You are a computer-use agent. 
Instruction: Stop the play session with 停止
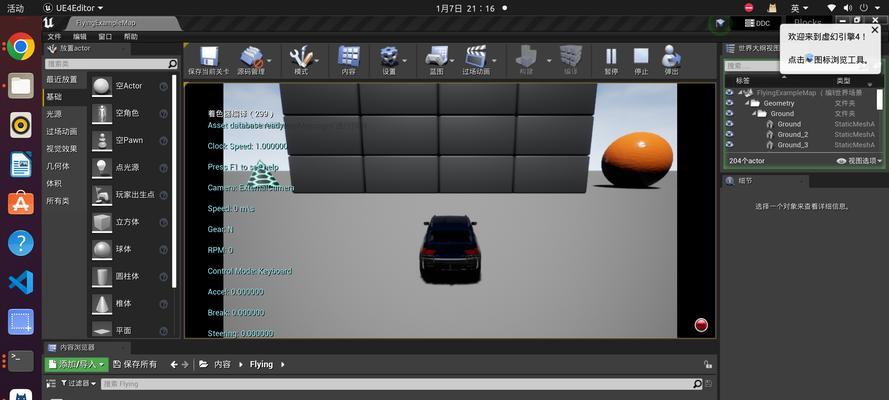641,57
